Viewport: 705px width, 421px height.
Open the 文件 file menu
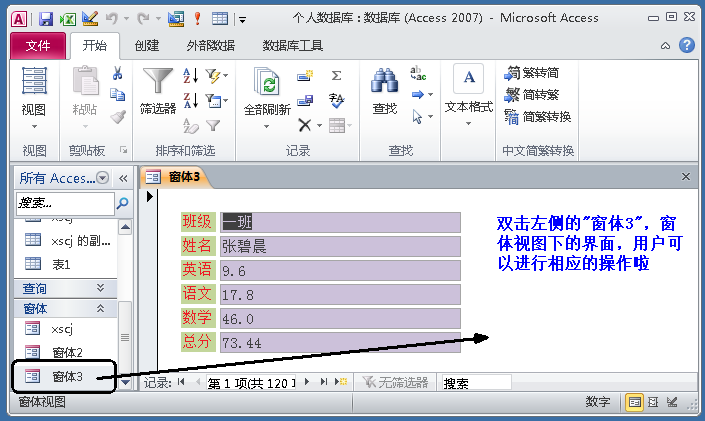click(38, 45)
